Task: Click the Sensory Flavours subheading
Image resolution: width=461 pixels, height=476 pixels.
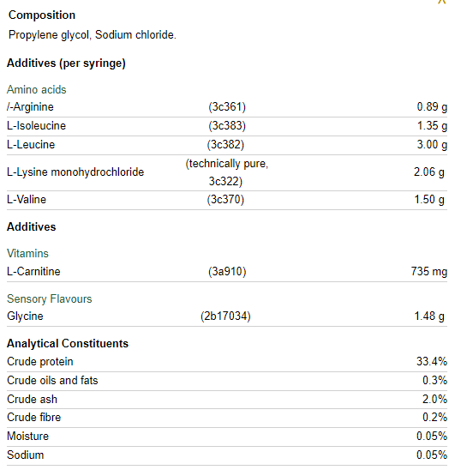Action: pos(50,299)
